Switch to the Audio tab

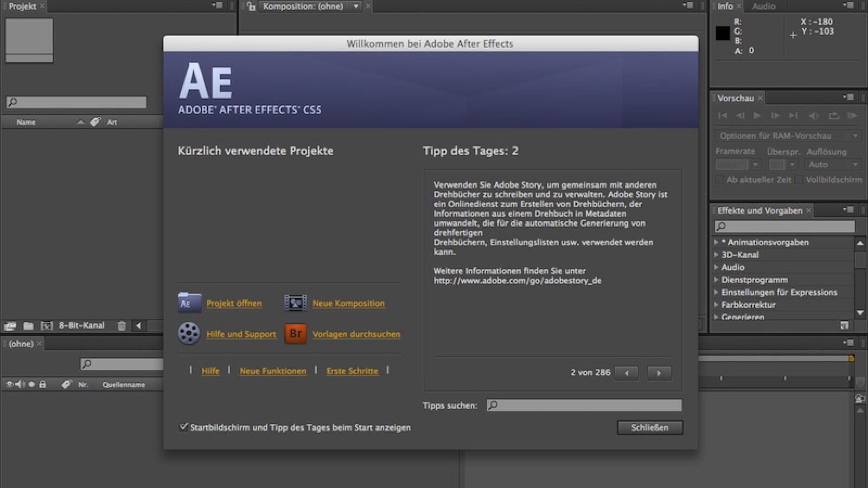(x=764, y=6)
